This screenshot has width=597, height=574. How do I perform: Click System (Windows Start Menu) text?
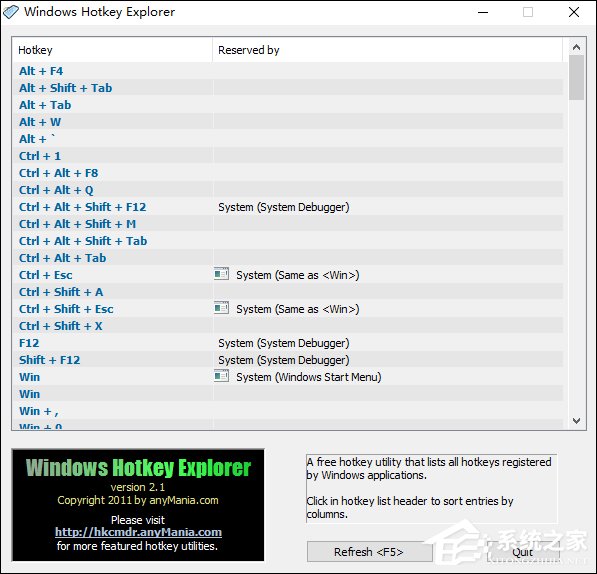pos(308,377)
